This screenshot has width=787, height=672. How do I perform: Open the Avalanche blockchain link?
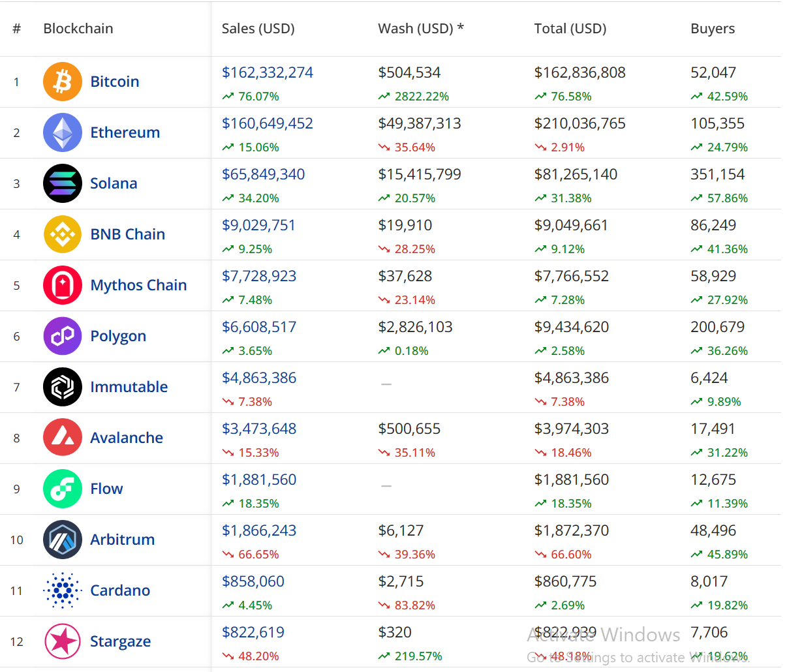click(x=127, y=438)
